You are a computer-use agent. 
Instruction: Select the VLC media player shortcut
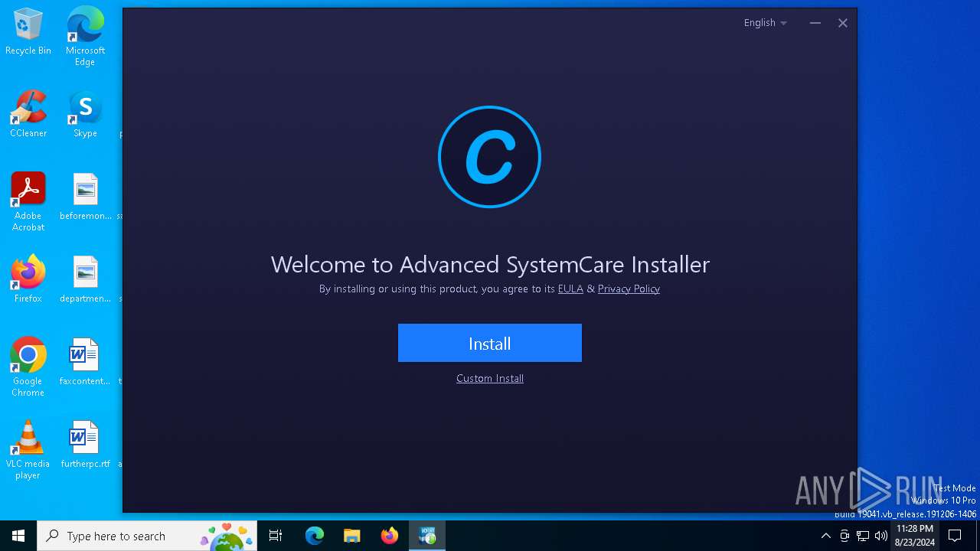click(28, 450)
